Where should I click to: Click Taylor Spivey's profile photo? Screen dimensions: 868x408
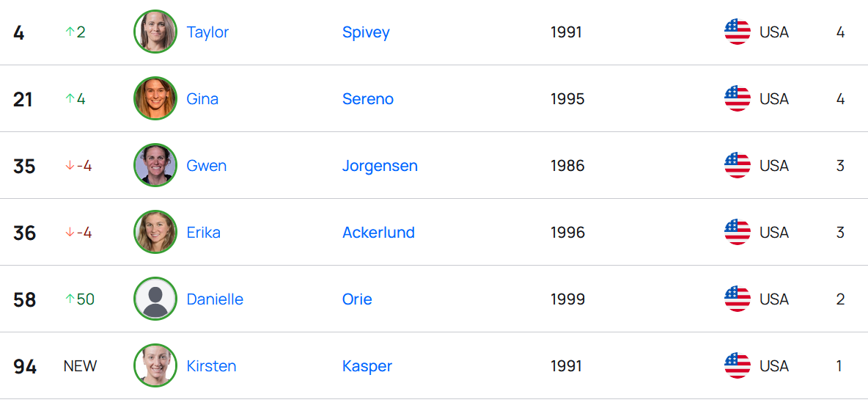[x=155, y=32]
